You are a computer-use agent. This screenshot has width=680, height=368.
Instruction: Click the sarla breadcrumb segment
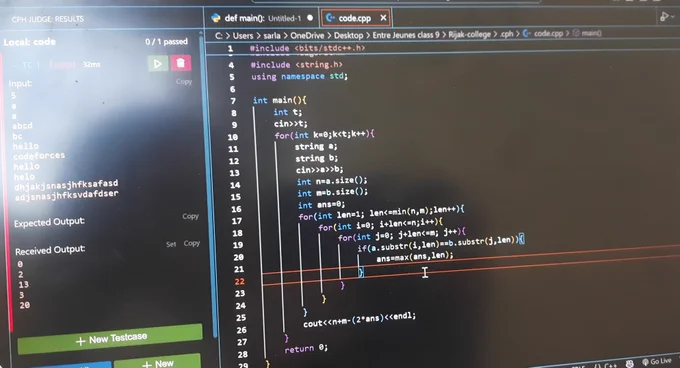(x=271, y=36)
